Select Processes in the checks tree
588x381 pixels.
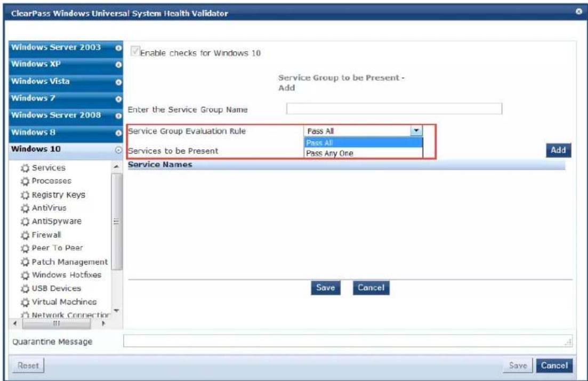[x=51, y=181]
